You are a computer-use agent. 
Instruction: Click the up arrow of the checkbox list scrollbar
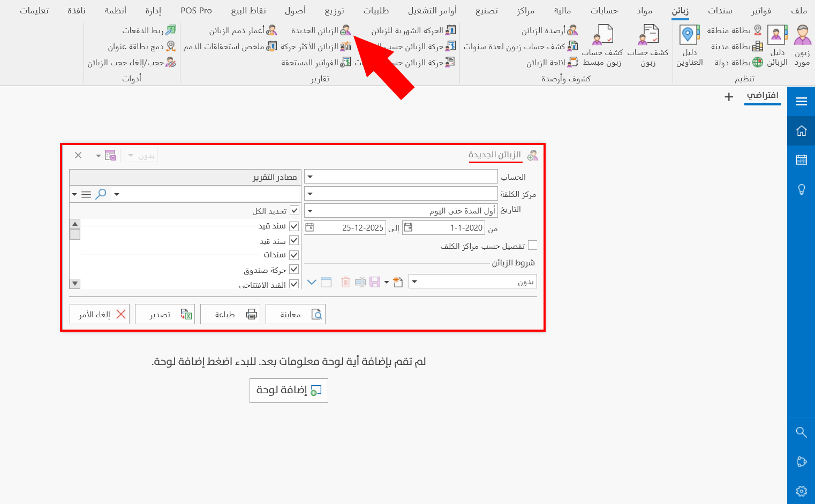pos(74,224)
